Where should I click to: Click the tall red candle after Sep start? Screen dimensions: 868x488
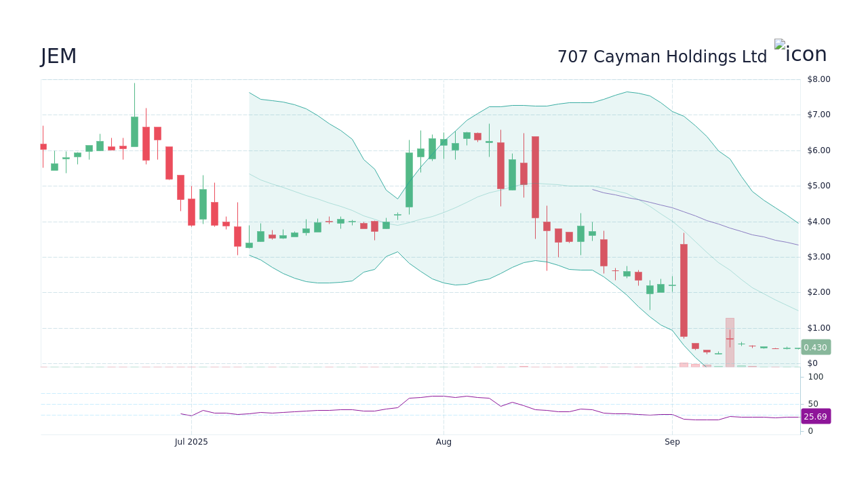[x=684, y=290]
